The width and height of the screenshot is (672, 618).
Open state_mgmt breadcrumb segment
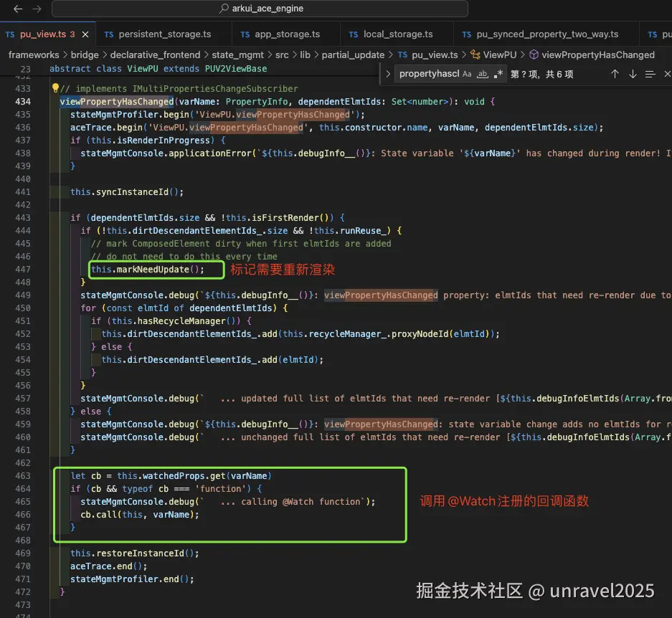coord(238,55)
